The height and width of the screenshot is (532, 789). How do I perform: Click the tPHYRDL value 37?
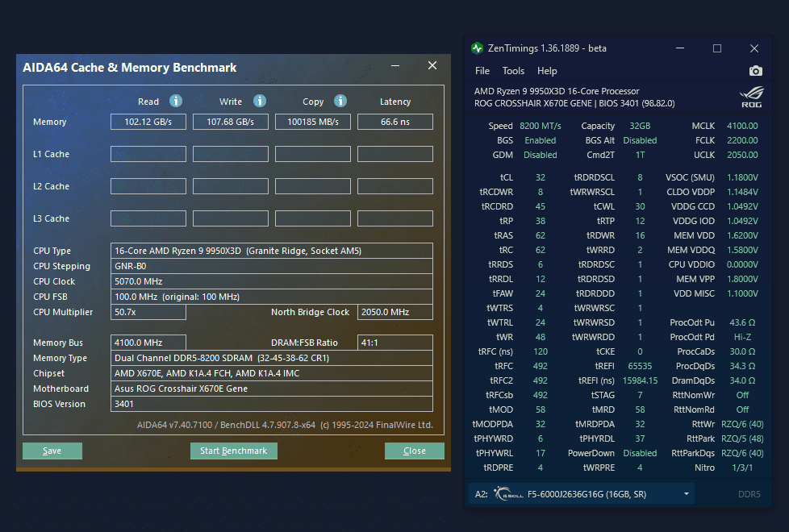click(x=640, y=438)
